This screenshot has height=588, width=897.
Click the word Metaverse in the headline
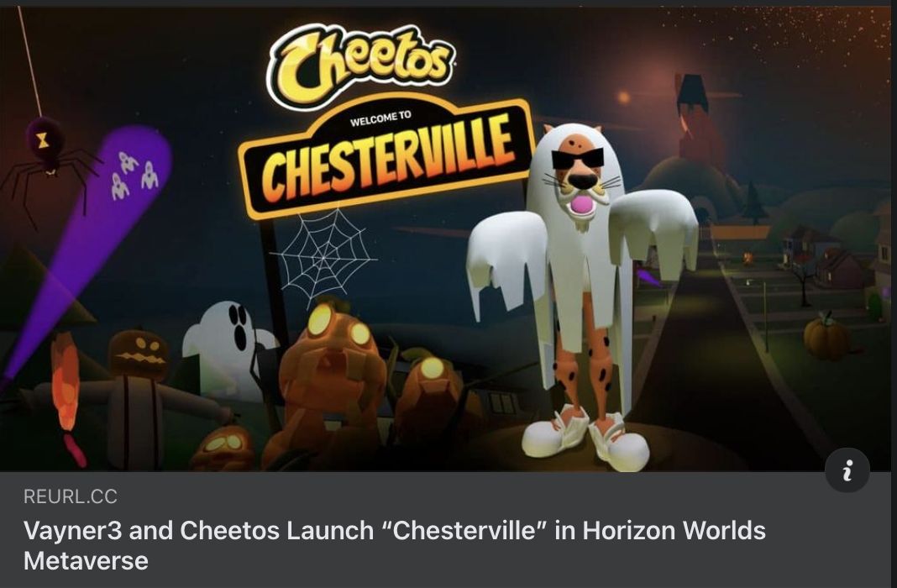(x=86, y=560)
